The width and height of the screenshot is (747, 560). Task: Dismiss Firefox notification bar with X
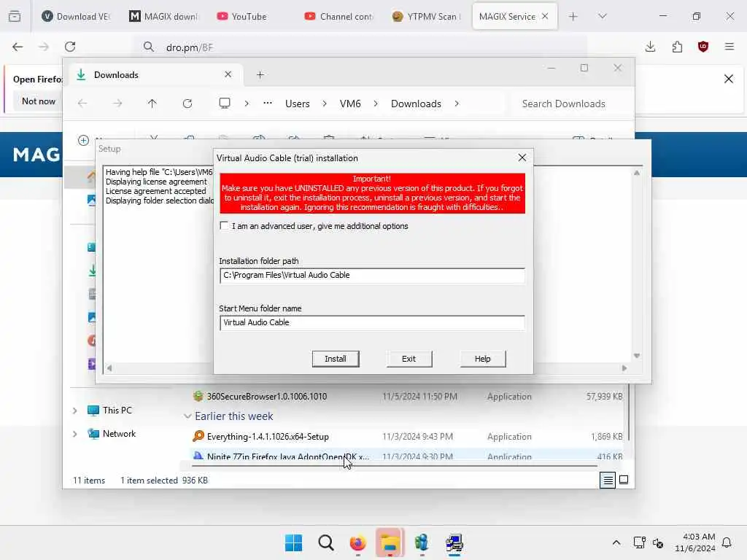pyautogui.click(x=729, y=79)
